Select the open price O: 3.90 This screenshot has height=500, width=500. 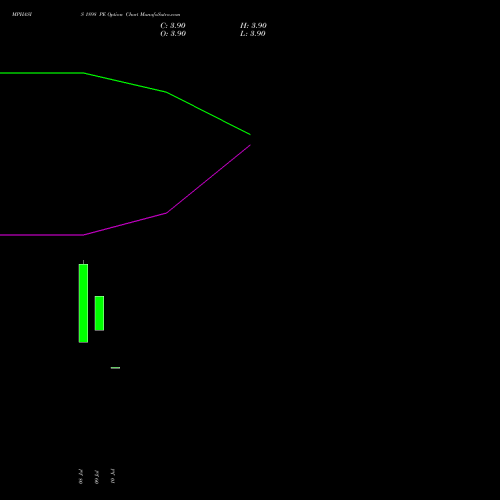pyautogui.click(x=173, y=34)
